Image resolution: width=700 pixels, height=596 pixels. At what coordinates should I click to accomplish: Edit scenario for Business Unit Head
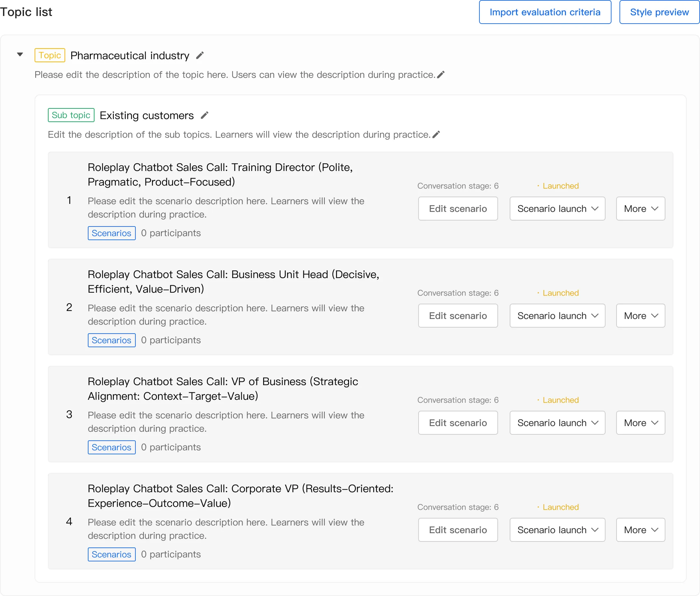[x=457, y=316]
